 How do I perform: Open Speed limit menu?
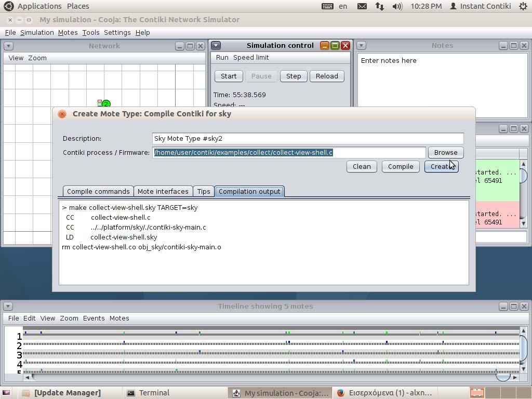(251, 58)
